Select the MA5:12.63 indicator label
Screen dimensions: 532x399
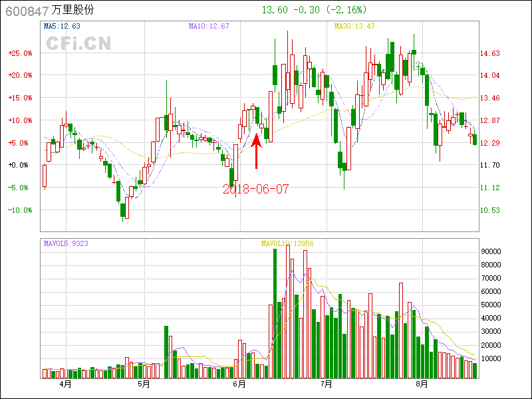tap(62, 27)
